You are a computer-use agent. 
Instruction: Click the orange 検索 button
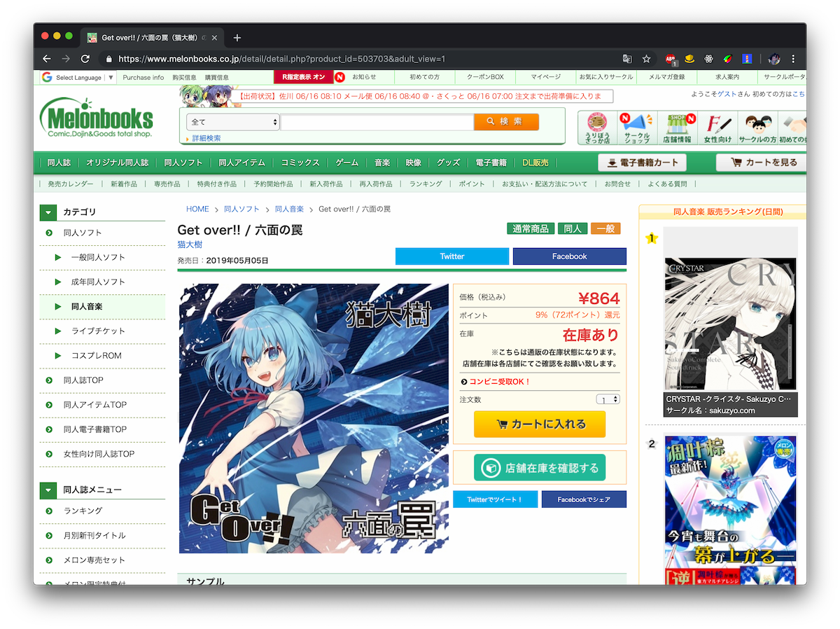point(506,121)
